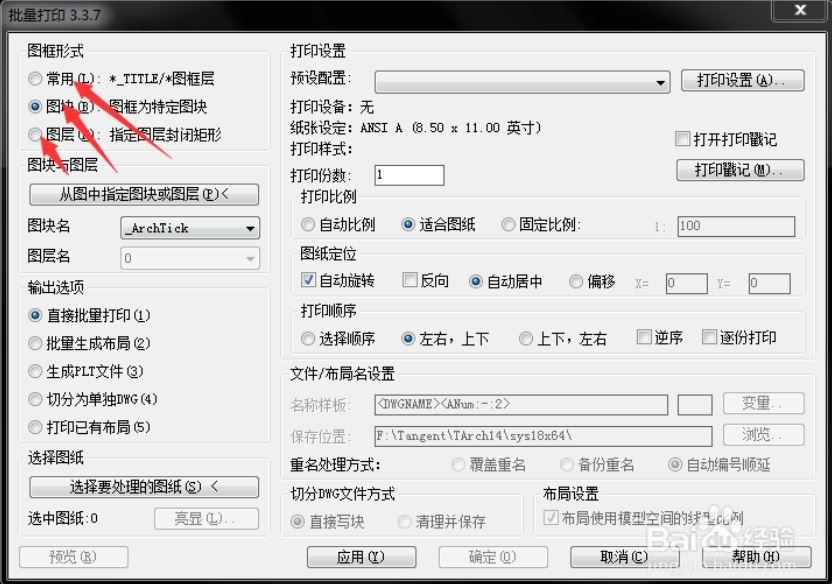Click the 浏览 button
Image resolution: width=832 pixels, height=584 pixels.
click(x=764, y=435)
